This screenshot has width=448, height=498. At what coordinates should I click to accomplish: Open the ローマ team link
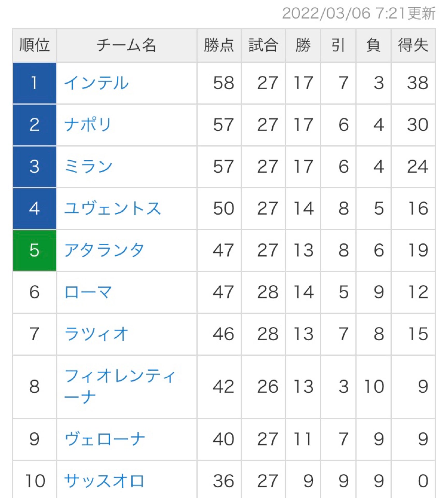coord(88,292)
